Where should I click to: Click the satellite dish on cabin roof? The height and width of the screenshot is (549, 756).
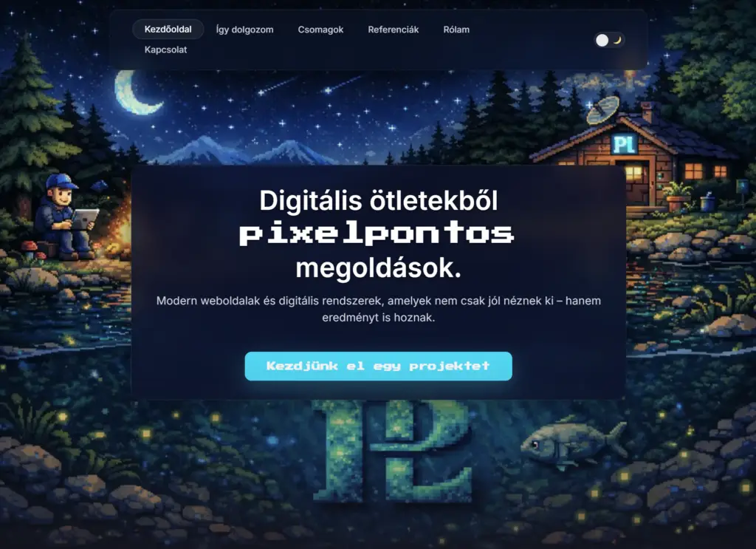(602, 109)
